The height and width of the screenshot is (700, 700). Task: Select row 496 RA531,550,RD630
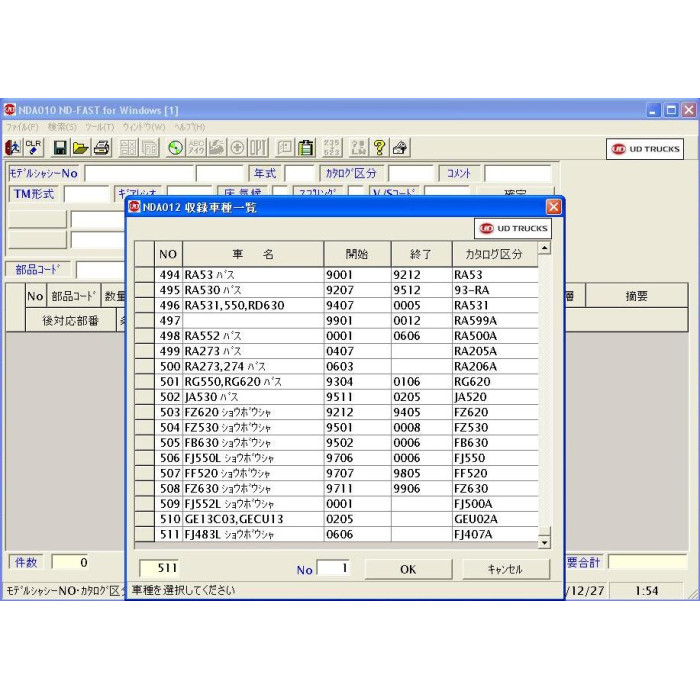click(337, 305)
